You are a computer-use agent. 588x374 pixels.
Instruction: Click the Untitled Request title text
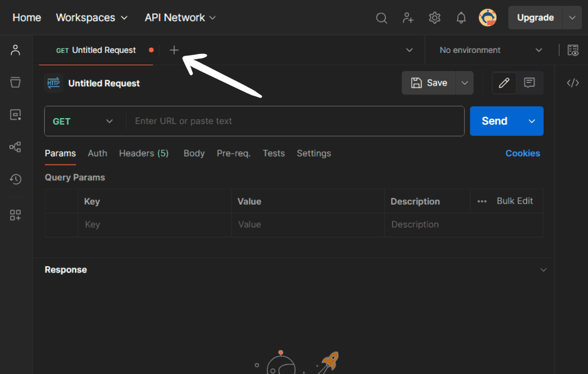[x=104, y=83]
